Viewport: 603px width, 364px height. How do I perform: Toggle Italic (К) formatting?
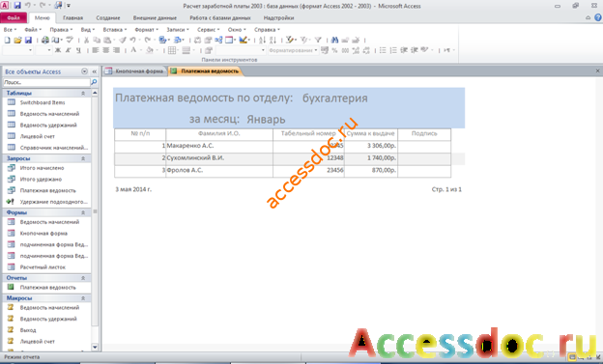[68, 50]
